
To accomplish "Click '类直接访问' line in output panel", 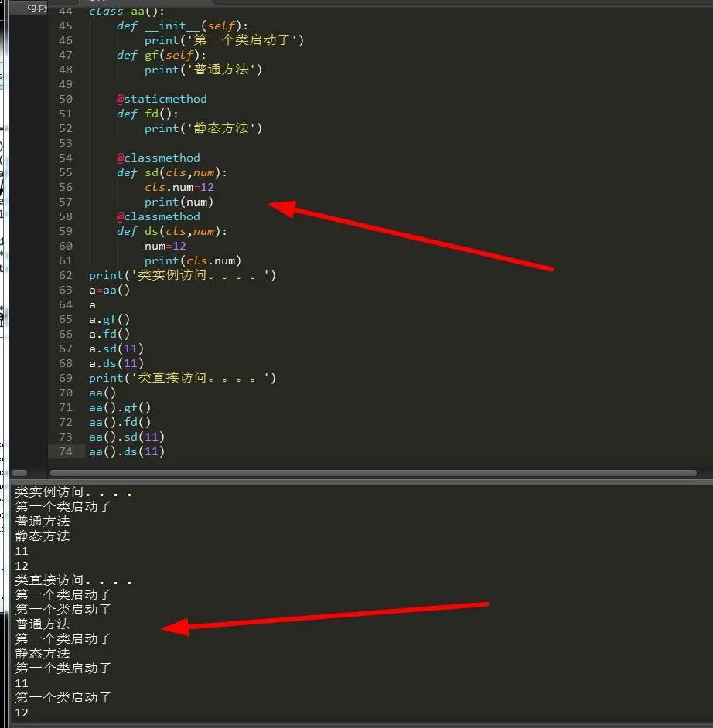I will [73, 580].
